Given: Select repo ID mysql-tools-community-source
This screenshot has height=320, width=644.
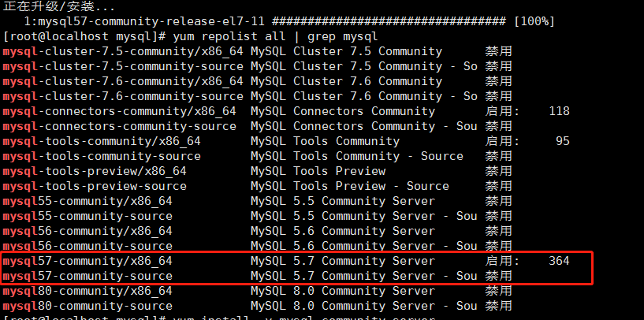Looking at the screenshot, I should 102,157.
